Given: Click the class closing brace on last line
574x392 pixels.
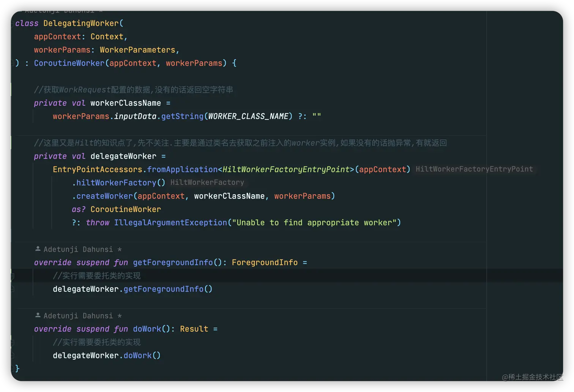Looking at the screenshot, I should [x=17, y=368].
